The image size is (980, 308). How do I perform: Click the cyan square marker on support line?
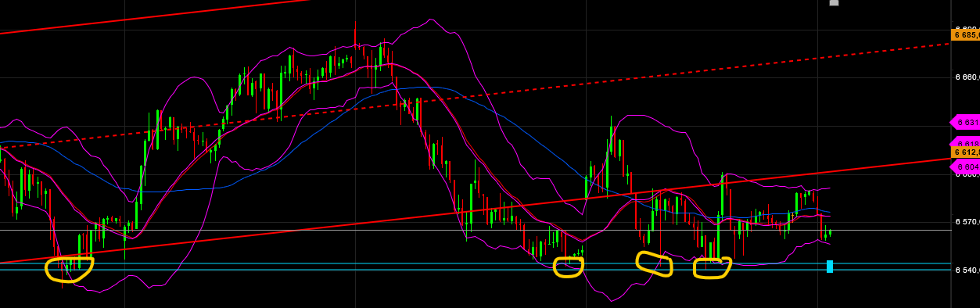(830, 267)
